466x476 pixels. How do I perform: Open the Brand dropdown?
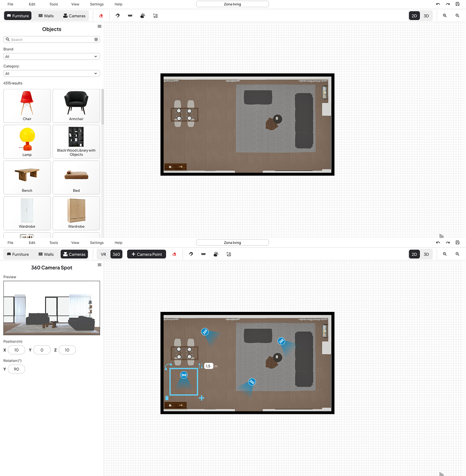click(51, 57)
